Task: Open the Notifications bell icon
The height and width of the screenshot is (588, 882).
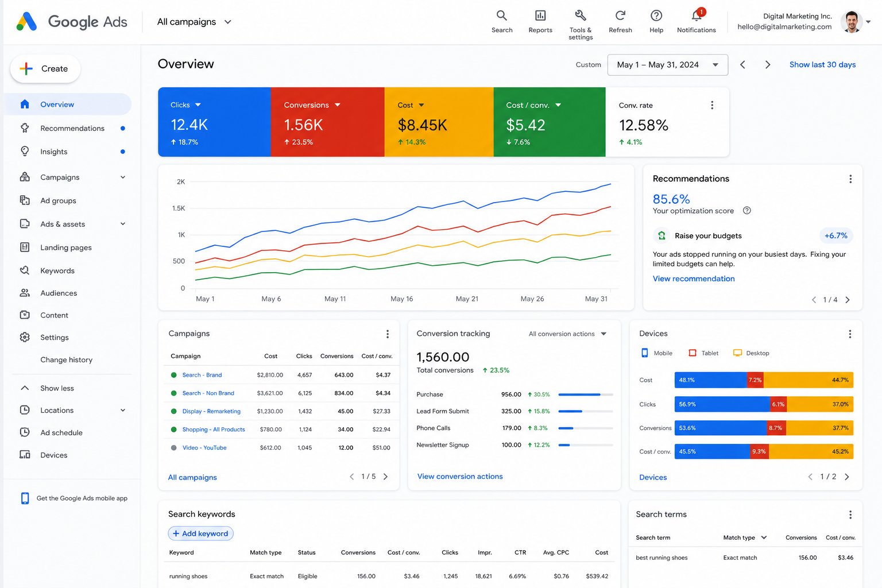Action: 697,16
